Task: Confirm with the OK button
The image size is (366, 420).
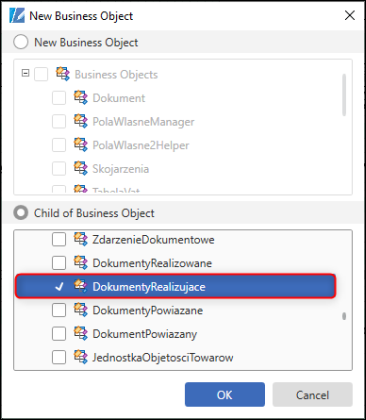Action: pos(225,395)
